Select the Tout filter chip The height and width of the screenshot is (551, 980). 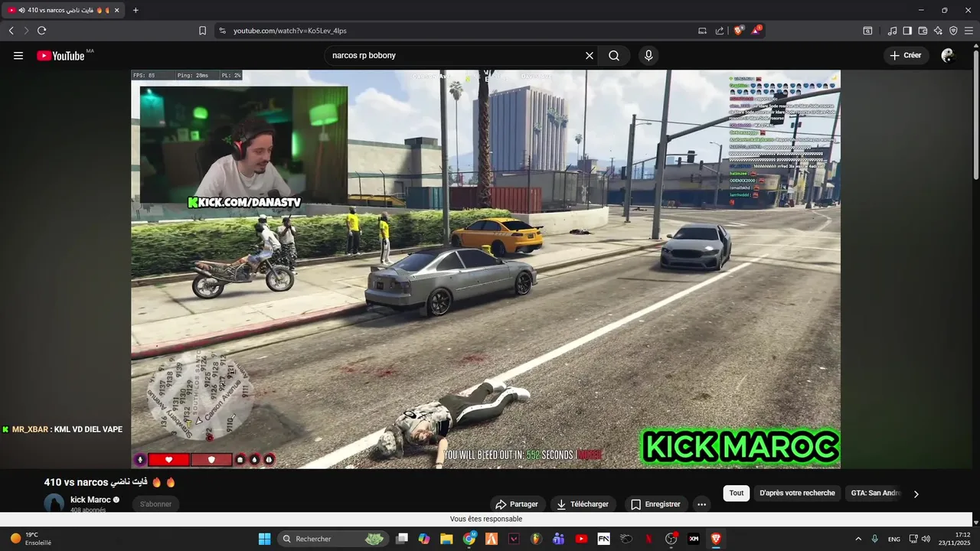click(x=737, y=493)
